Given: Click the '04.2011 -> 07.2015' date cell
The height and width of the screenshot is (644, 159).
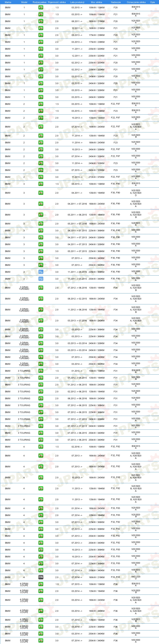Looking at the screenshot, I should pos(77,231).
